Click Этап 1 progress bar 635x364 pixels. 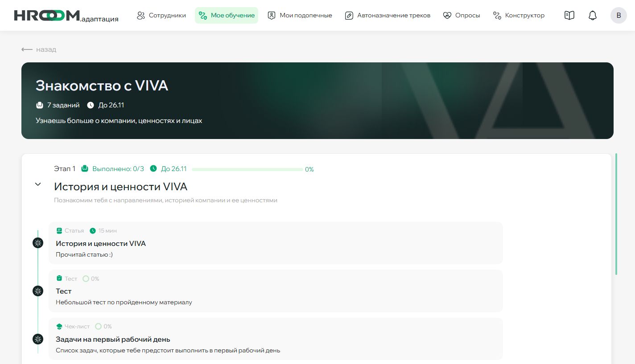click(247, 169)
